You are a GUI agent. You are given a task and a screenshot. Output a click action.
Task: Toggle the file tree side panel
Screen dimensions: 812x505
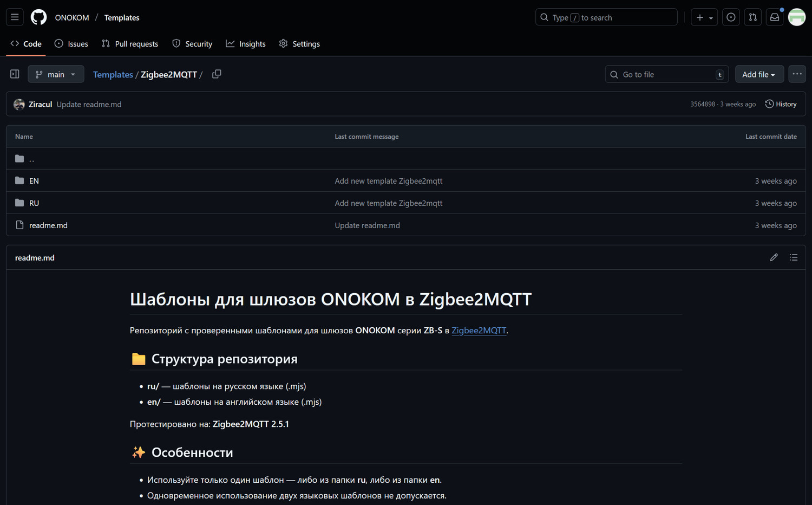(15, 74)
